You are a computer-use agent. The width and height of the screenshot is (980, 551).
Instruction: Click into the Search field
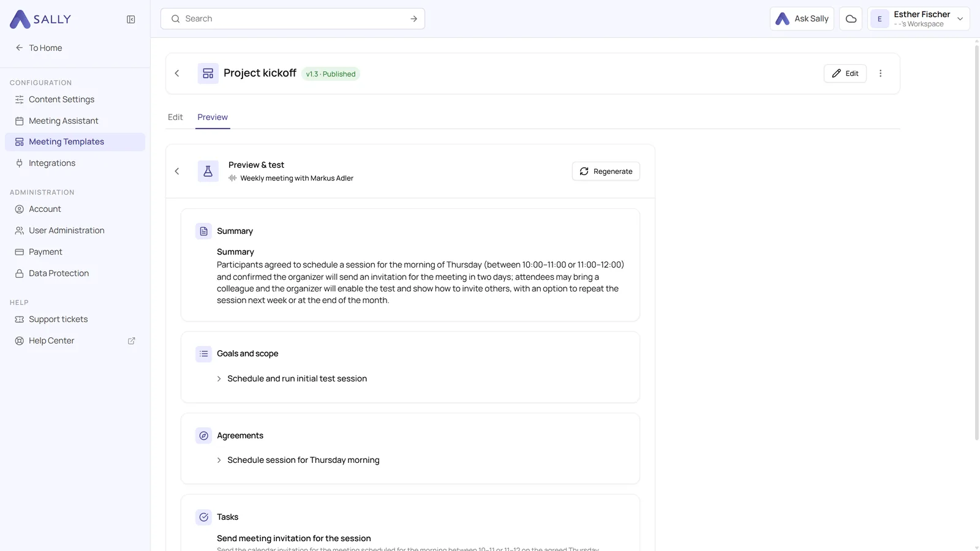click(293, 19)
